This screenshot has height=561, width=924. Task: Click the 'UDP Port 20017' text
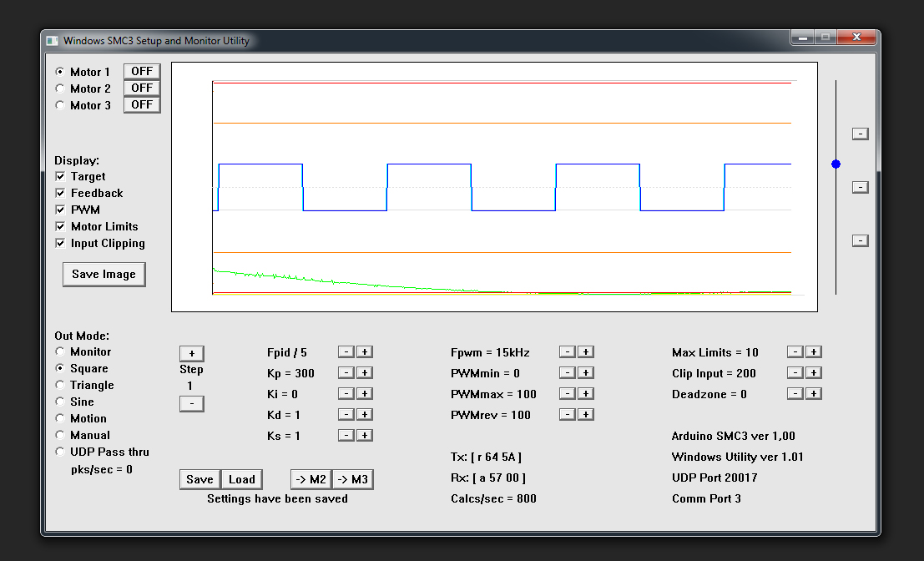click(x=714, y=478)
